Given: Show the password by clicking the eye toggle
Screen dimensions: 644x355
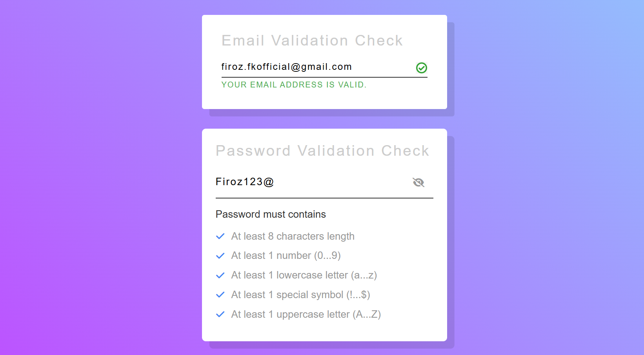Looking at the screenshot, I should click(418, 182).
